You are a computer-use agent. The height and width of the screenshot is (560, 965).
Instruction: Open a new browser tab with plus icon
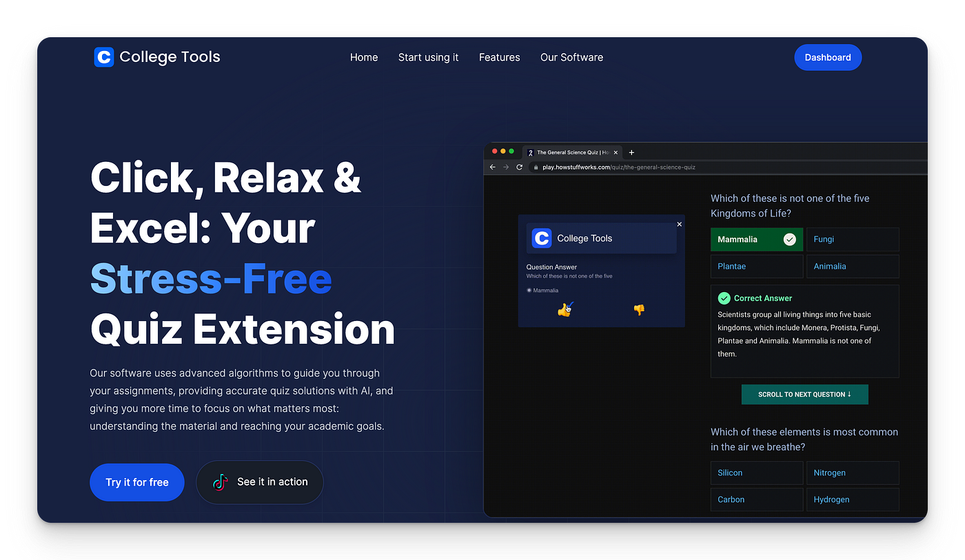pyautogui.click(x=631, y=152)
